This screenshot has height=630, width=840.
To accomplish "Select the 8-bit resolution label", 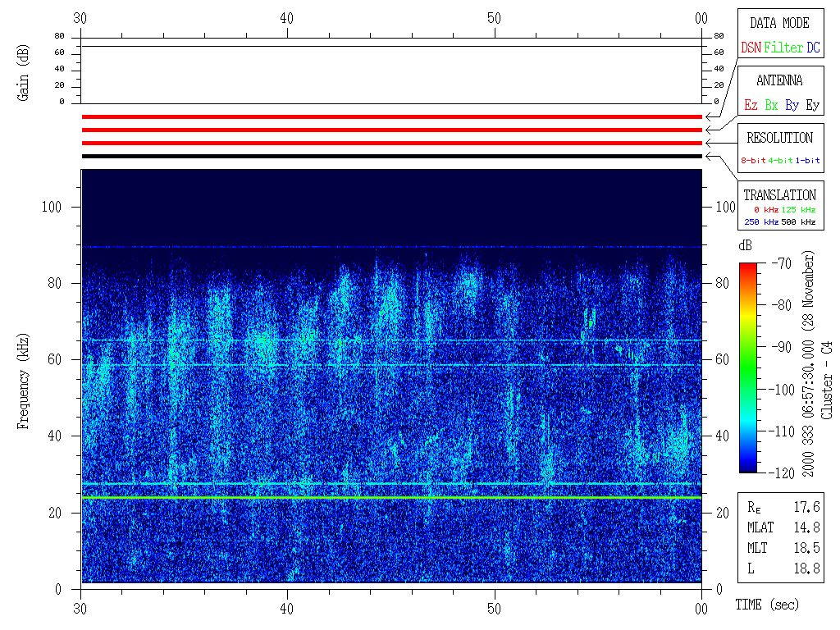I will click(754, 161).
